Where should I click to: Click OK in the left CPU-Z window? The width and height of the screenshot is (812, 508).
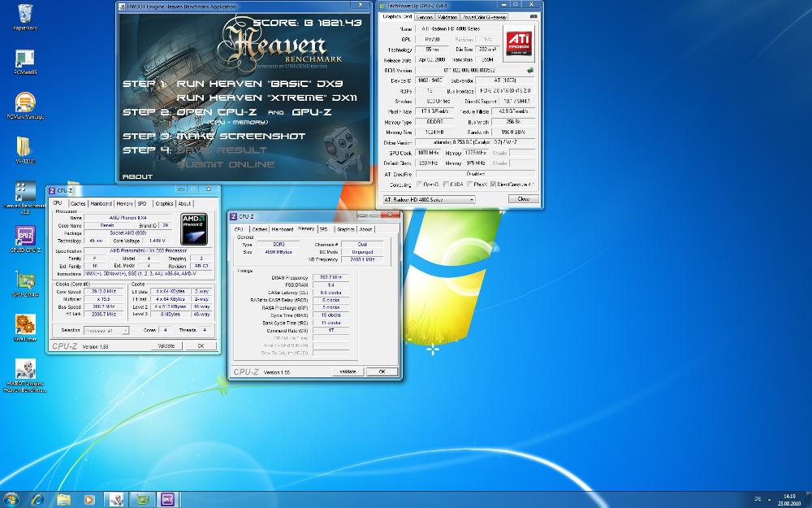click(201, 345)
